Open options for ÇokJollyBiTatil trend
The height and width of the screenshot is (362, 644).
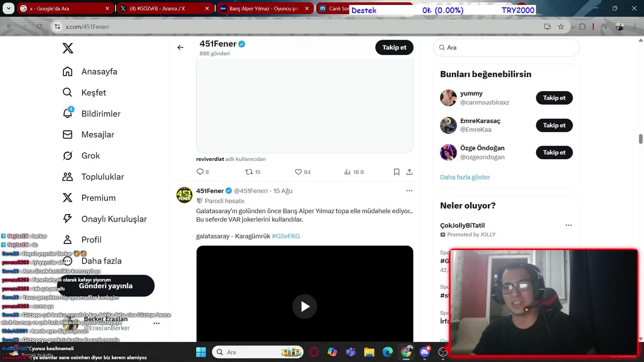click(568, 225)
